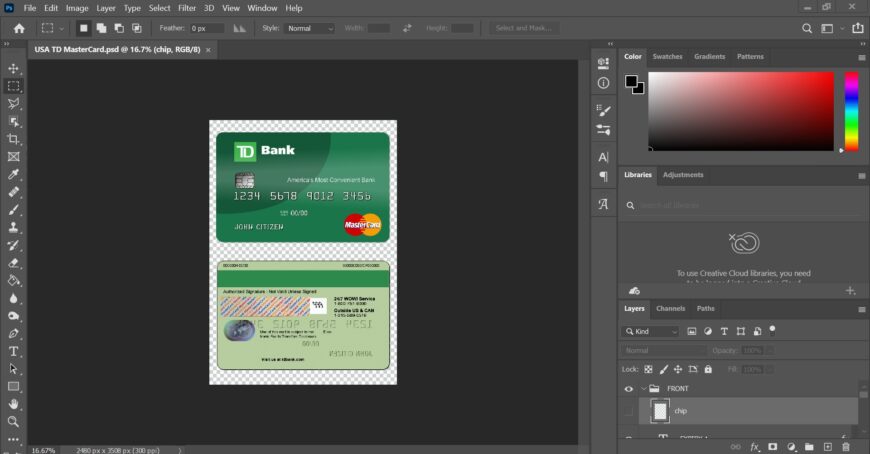Select the Eraser tool
Screen dimensions: 870x454
click(13, 263)
